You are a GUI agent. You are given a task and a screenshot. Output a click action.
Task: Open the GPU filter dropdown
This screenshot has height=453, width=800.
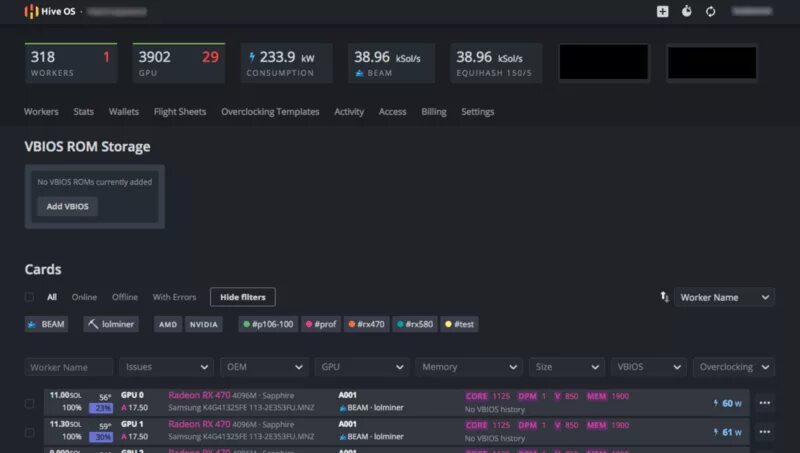pos(362,367)
